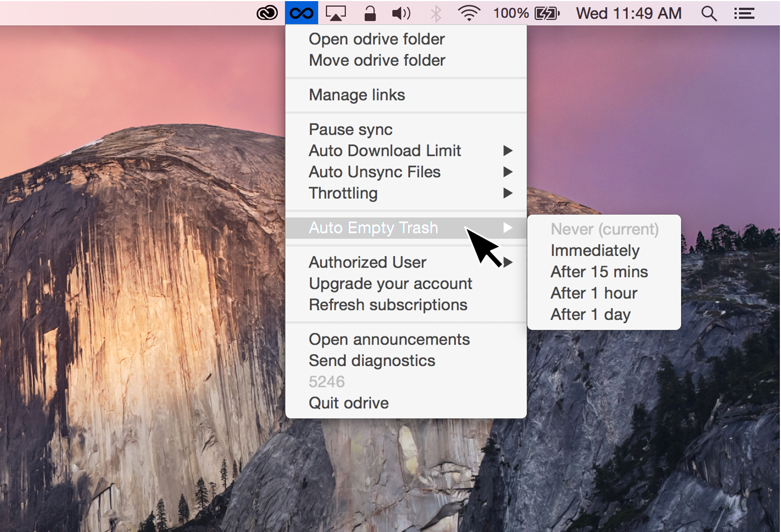Open Notification Center list icon
781x532 pixels.
[x=744, y=13]
